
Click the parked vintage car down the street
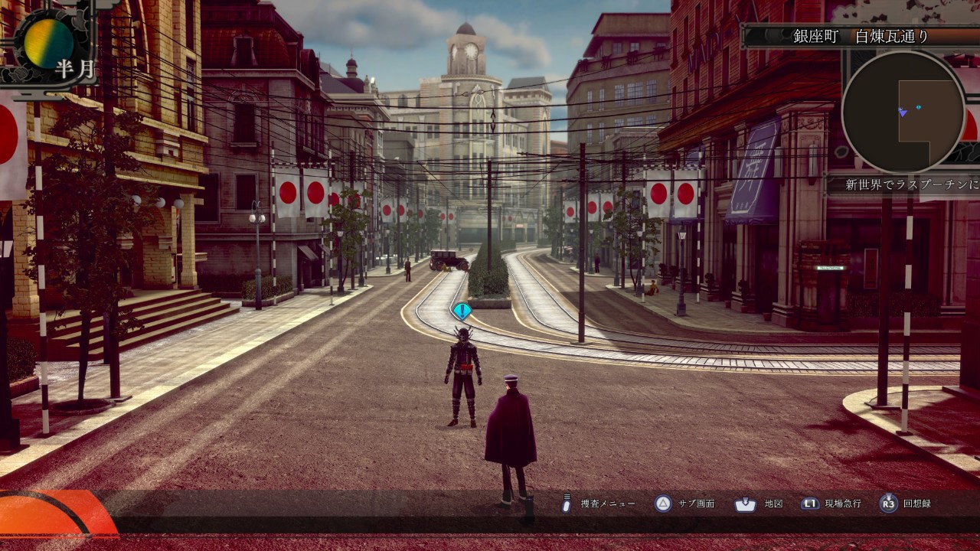click(x=449, y=260)
